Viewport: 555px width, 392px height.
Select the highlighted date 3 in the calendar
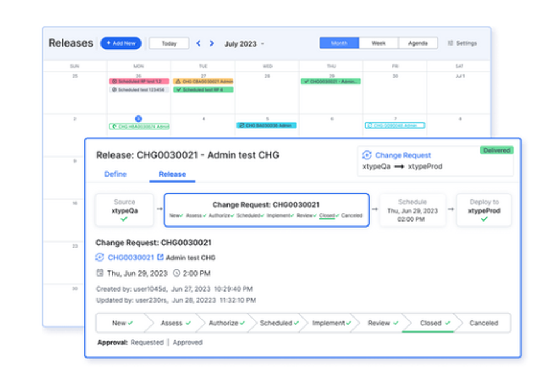(x=138, y=119)
